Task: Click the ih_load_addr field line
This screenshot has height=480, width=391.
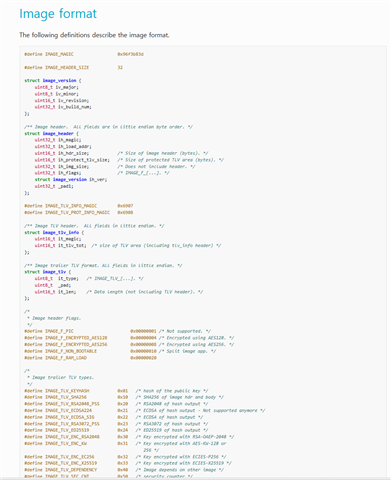Action: pos(63,146)
